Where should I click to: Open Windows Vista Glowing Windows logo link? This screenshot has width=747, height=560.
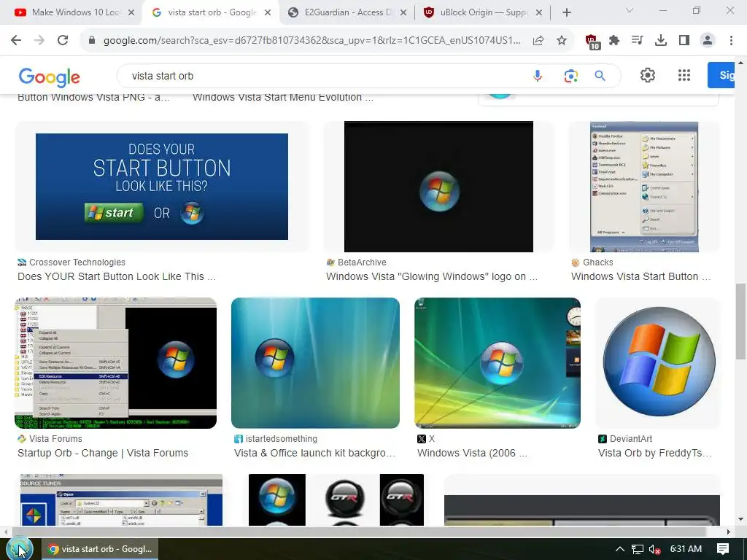pyautogui.click(x=432, y=276)
